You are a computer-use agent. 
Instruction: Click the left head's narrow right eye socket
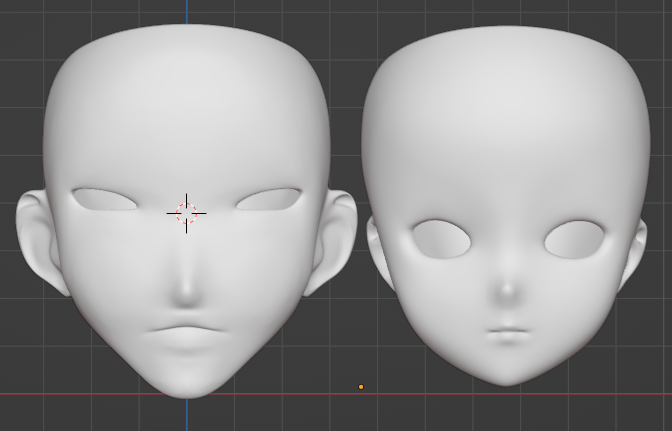(x=267, y=200)
